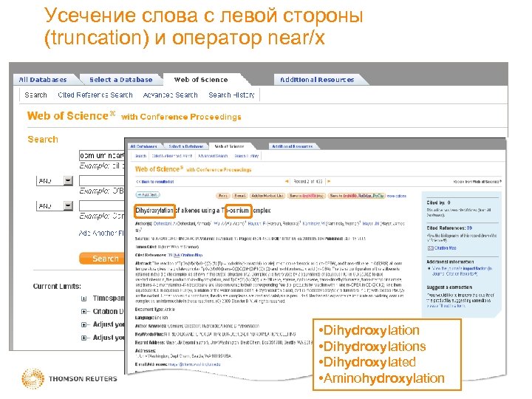
Task: Click the Full Text button
Action: 148,195
